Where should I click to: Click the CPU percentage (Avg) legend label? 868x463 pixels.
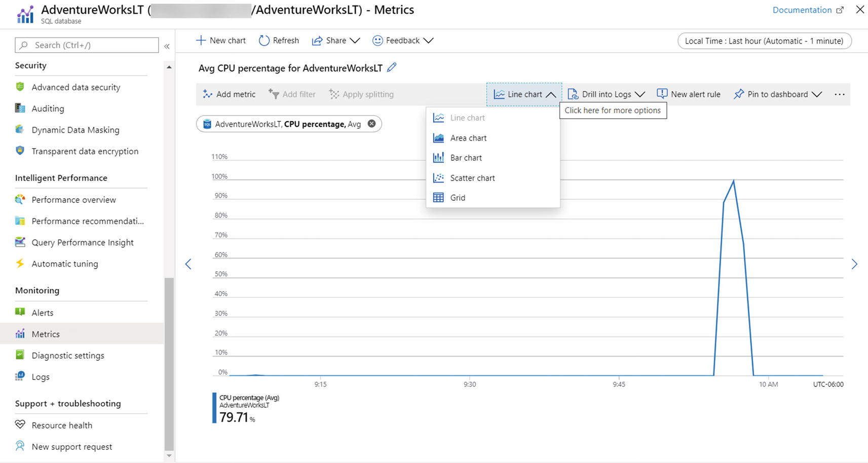249,398
